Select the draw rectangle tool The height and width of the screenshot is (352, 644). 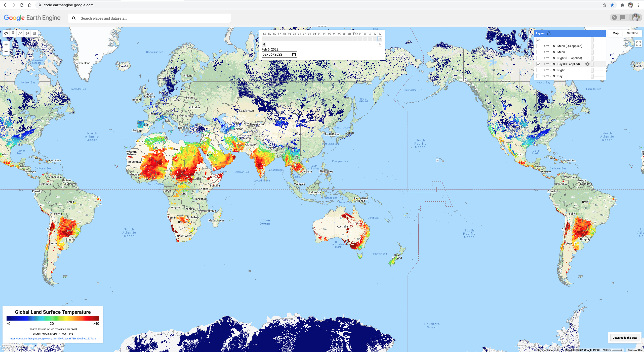tap(34, 33)
